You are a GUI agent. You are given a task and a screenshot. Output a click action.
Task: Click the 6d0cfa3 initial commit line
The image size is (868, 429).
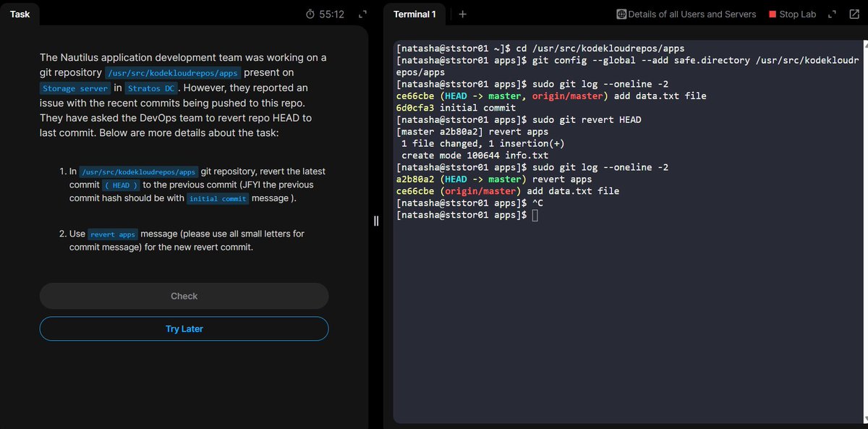tap(456, 108)
